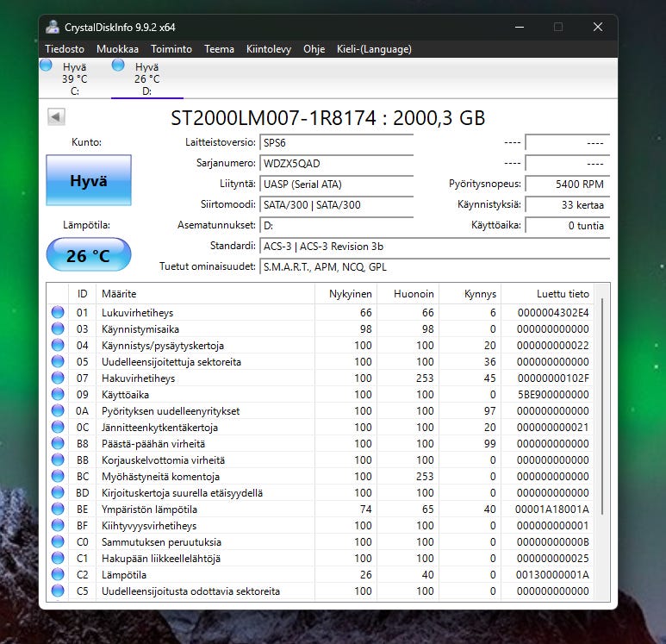Open the Teema menu
Image resolution: width=666 pixels, height=644 pixels.
tap(219, 49)
